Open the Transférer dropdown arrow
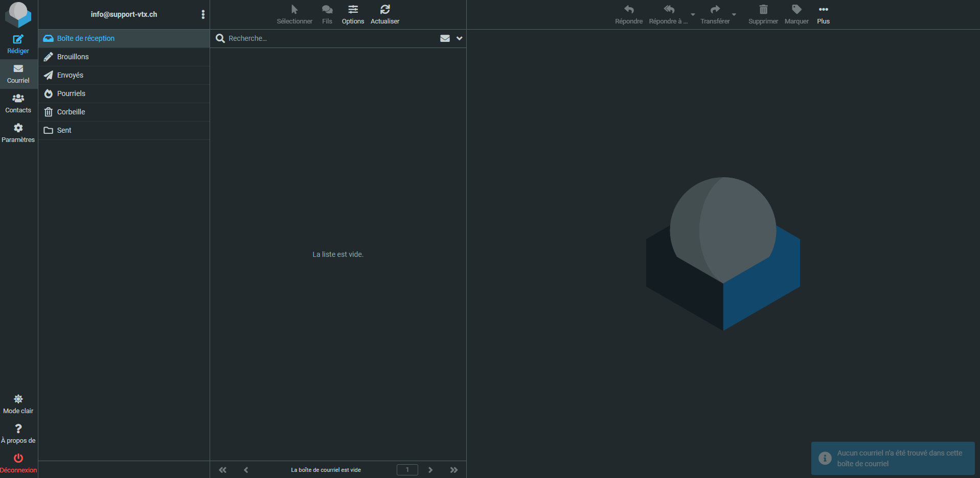Screen dimensions: 980x478 (734, 14)
